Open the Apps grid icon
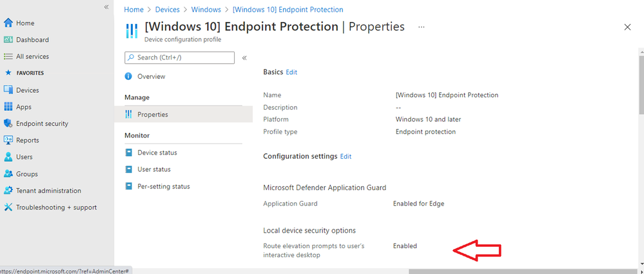This screenshot has width=644, height=274. pyautogui.click(x=8, y=107)
